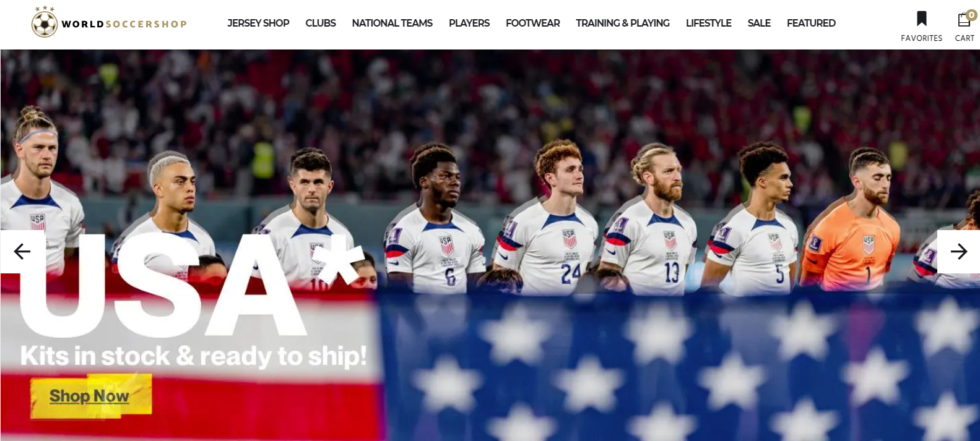Advance the carousel with the right arrow
The height and width of the screenshot is (441, 980).
tap(958, 251)
